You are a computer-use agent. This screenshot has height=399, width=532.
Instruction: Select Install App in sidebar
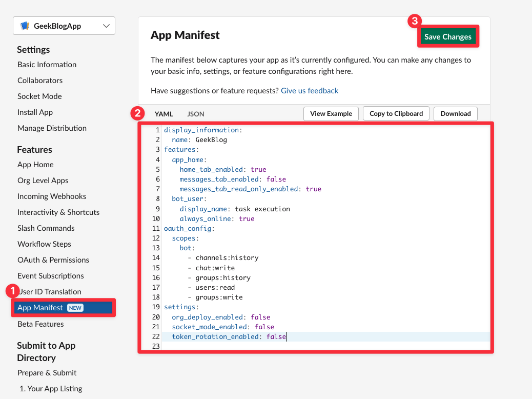click(35, 112)
